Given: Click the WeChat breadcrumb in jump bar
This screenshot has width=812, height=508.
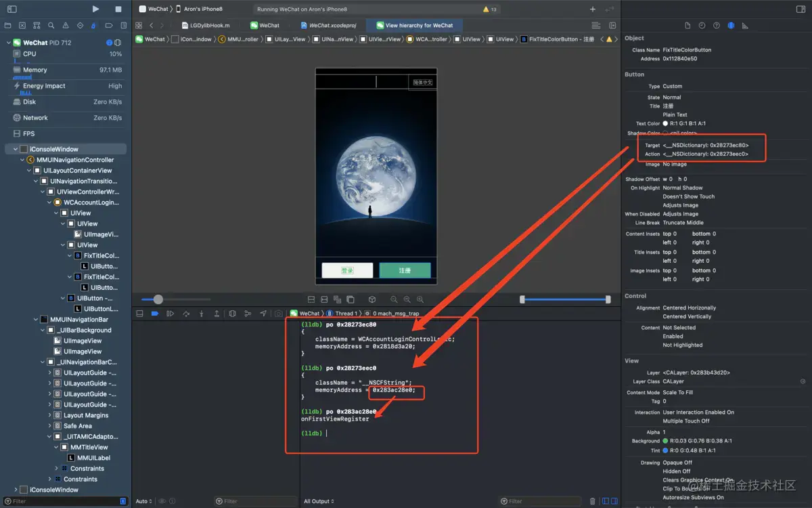Looking at the screenshot, I should click(150, 39).
